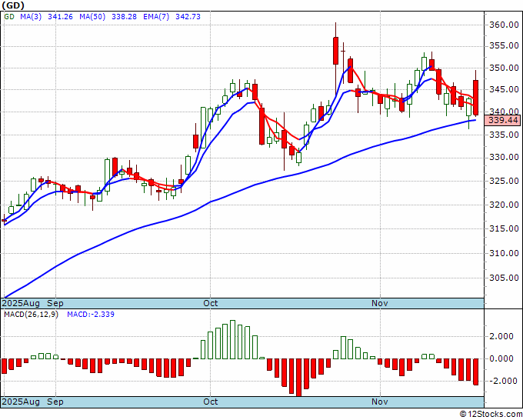Viewport: 523px width, 420px height.
Task: Select the EMA(7) value 342.73
Action: (x=188, y=17)
